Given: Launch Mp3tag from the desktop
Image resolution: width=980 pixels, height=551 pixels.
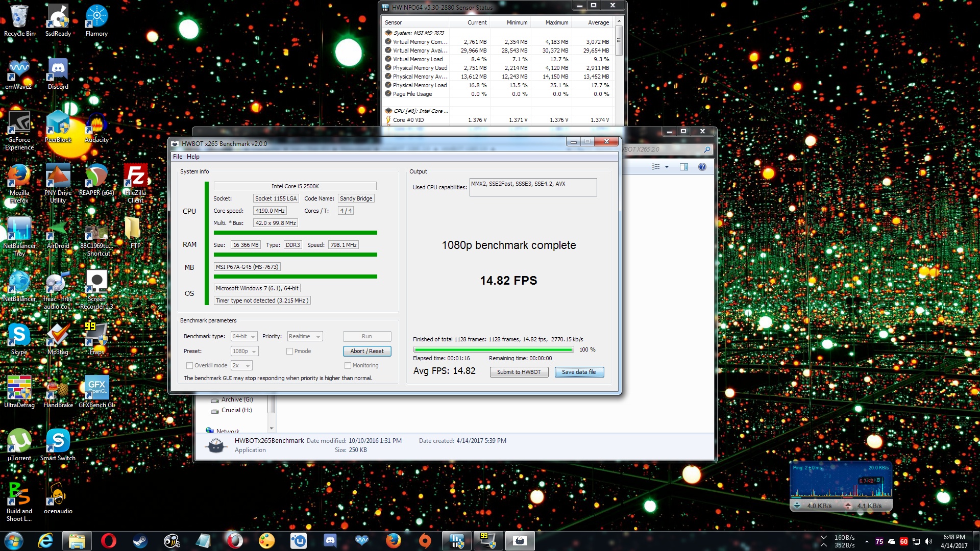Looking at the screenshot, I should coord(58,340).
